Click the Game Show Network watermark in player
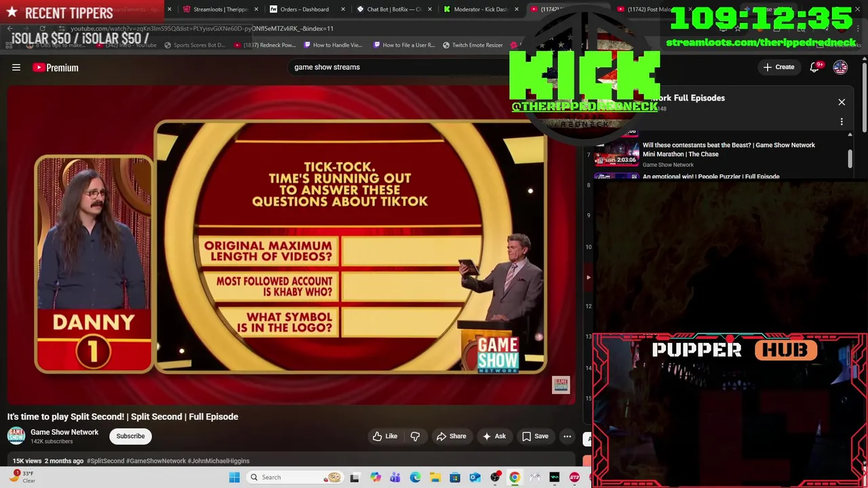Viewport: 868px width, 488px height. point(561,385)
